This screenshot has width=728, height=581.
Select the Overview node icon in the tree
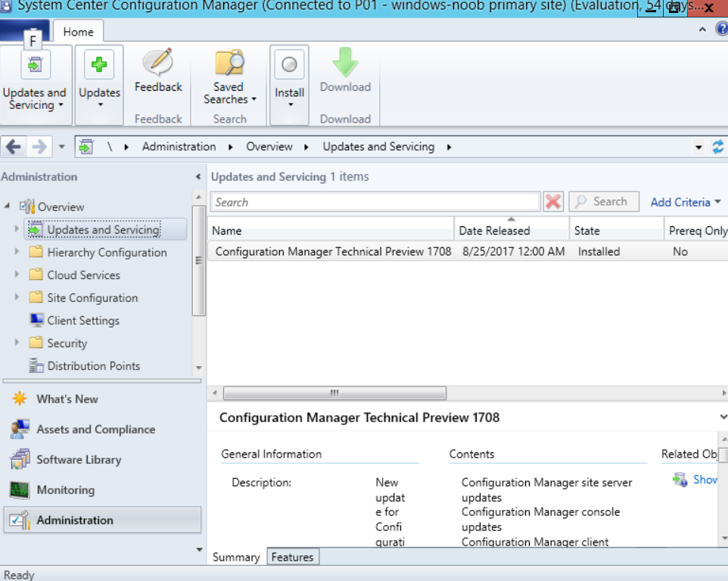coord(27,207)
